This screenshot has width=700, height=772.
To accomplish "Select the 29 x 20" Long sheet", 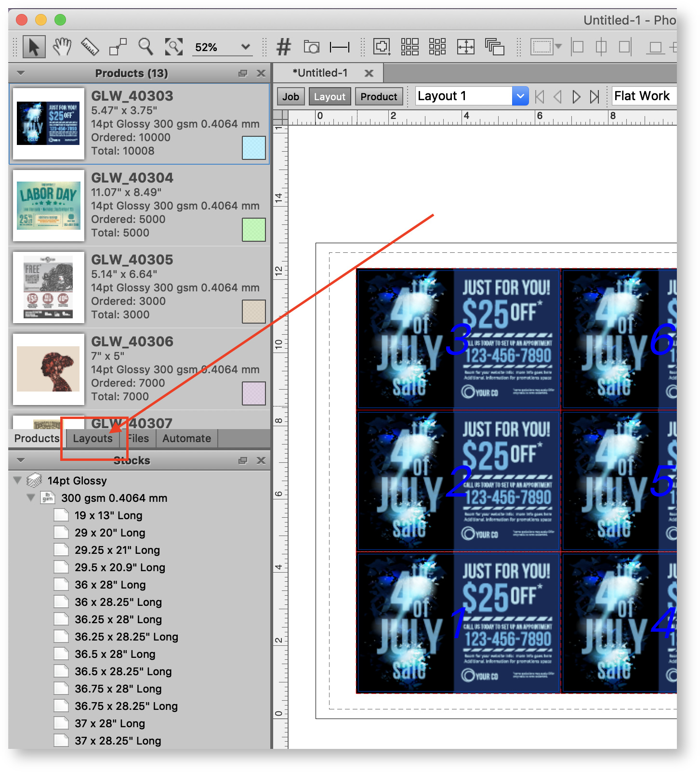I will tap(110, 533).
